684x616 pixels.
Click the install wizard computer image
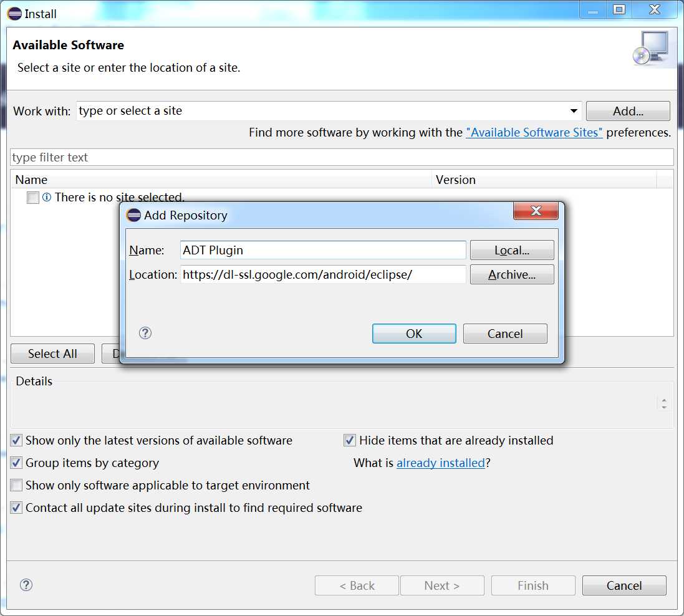point(650,48)
